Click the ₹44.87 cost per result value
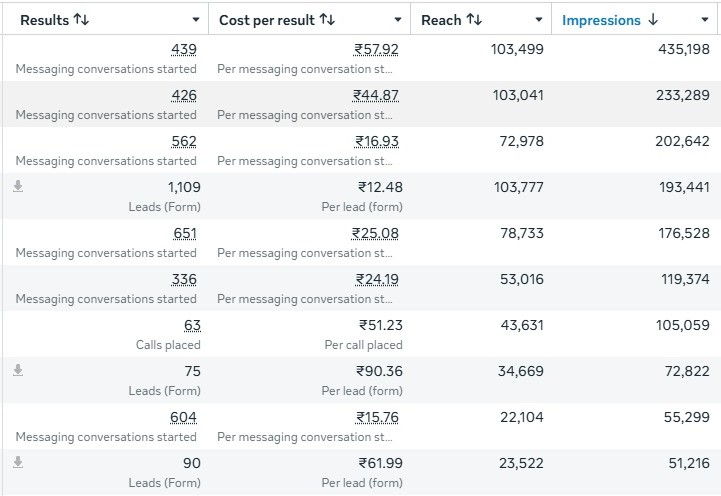This screenshot has width=721, height=496. tap(375, 95)
